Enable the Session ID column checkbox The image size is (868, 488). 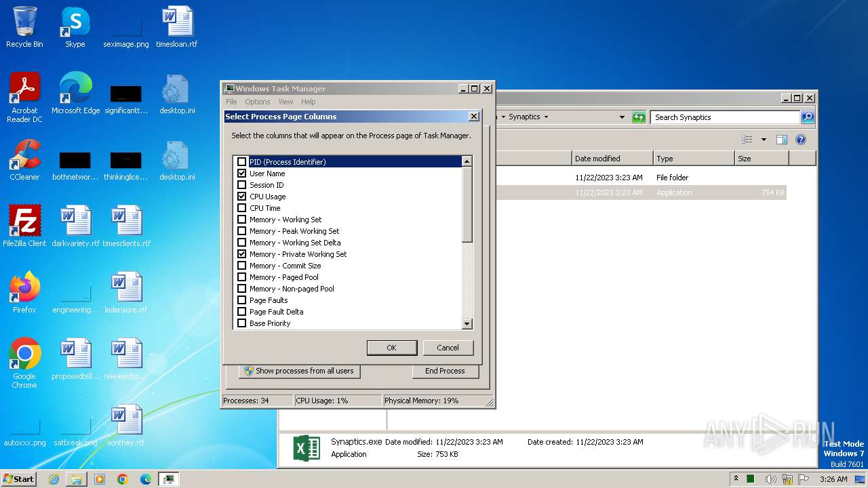tap(242, 185)
